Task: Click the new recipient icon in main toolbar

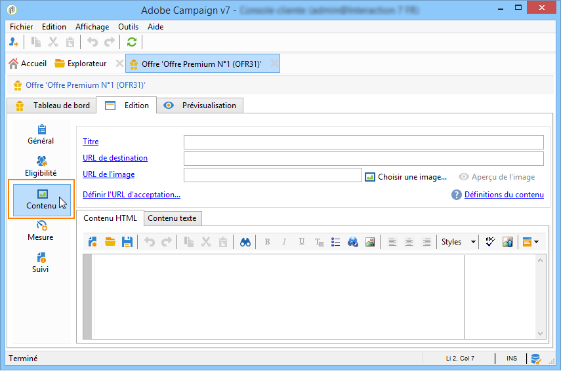Action: coord(14,42)
